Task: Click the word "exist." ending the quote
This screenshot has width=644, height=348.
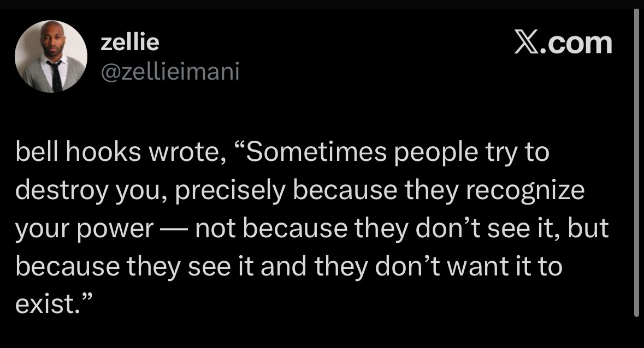Action: pyautogui.click(x=46, y=305)
